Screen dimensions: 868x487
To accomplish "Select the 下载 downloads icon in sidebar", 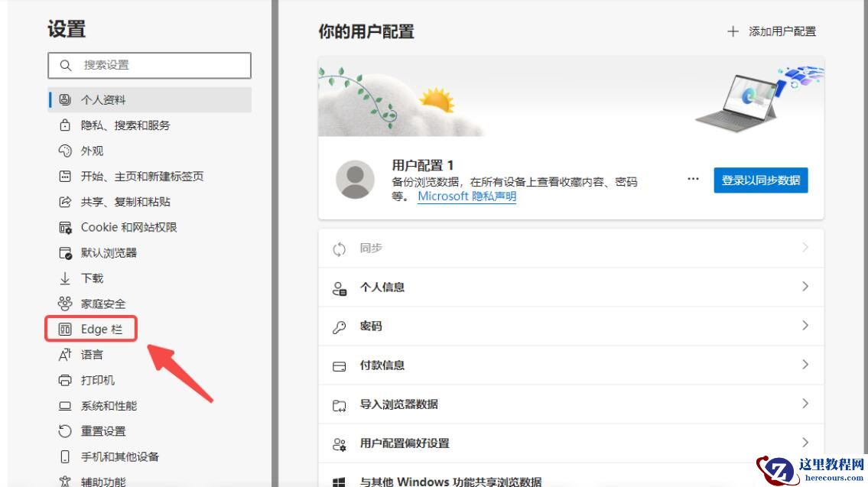I will [67, 278].
